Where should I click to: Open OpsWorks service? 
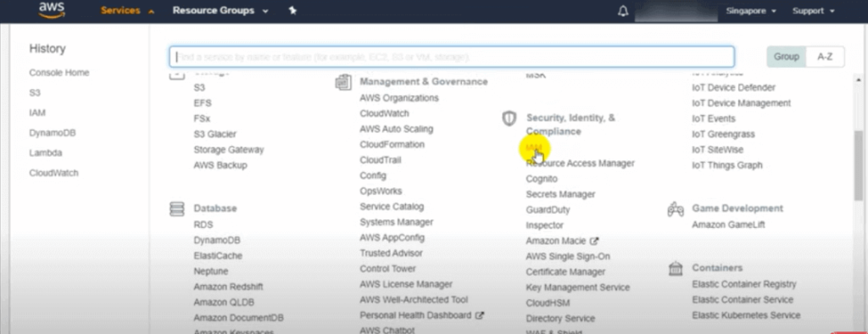[x=381, y=191]
